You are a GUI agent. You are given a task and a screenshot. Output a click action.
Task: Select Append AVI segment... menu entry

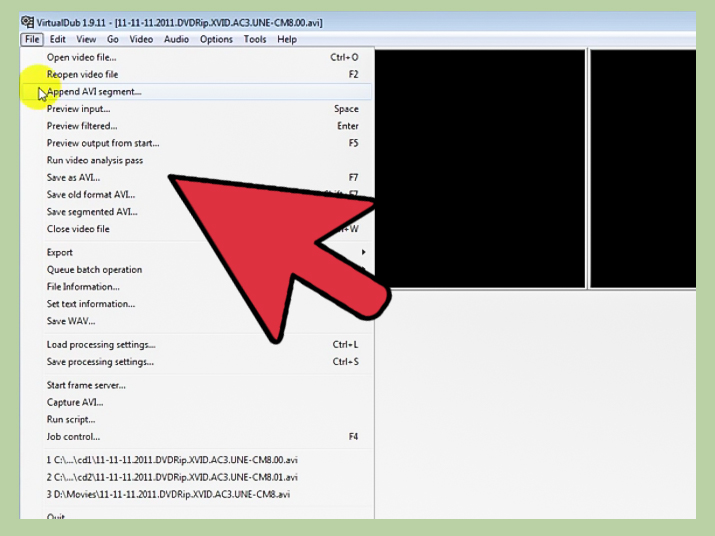[x=94, y=92]
